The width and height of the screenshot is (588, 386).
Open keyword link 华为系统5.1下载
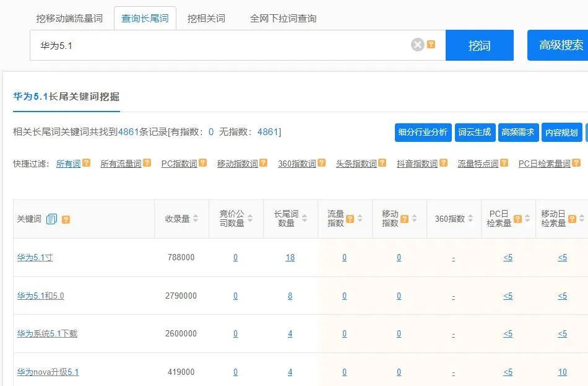(47, 333)
